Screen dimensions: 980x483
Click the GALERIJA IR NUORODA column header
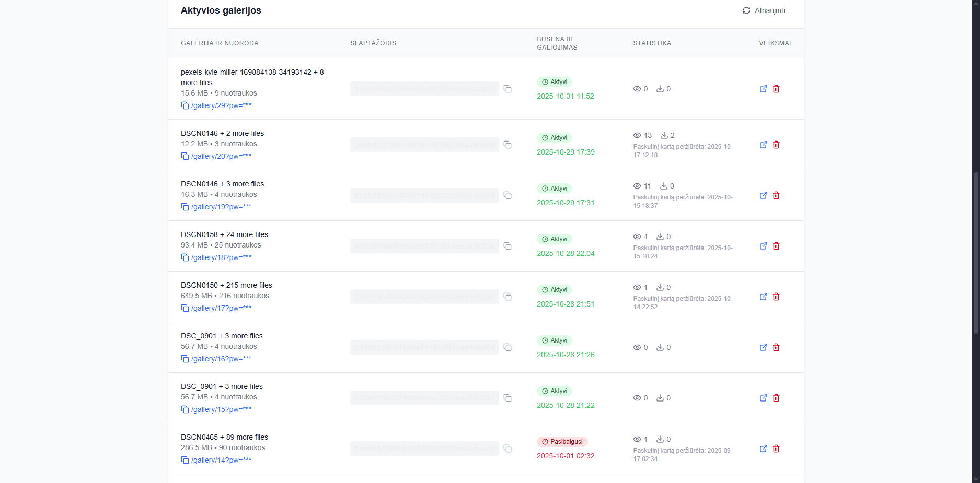point(220,43)
